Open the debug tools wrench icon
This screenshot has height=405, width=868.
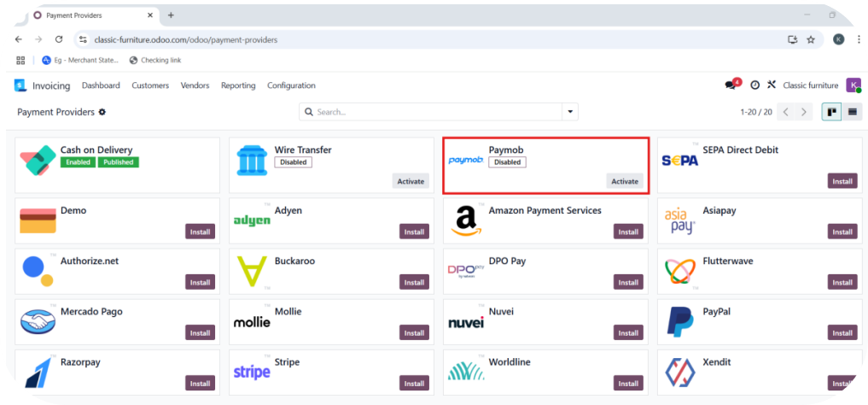coord(772,85)
